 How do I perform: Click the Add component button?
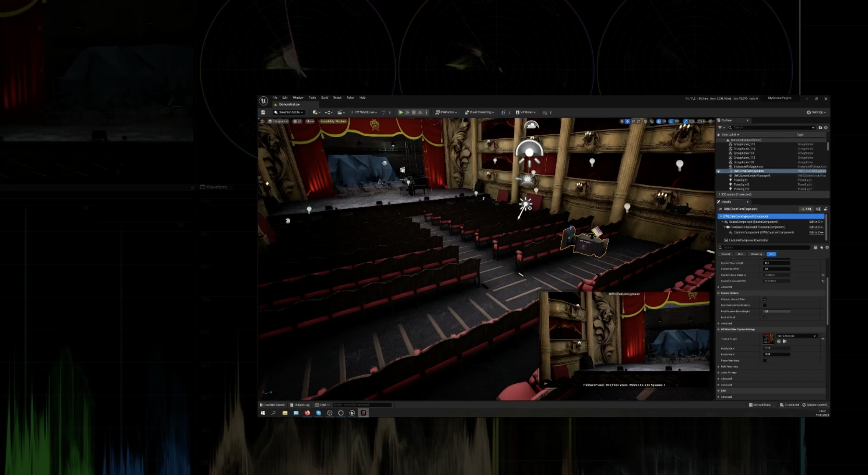(806, 209)
